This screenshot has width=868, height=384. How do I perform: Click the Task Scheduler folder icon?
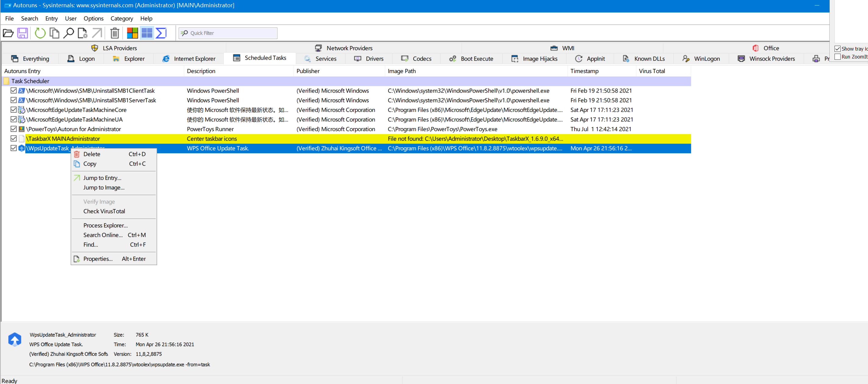[x=6, y=81]
